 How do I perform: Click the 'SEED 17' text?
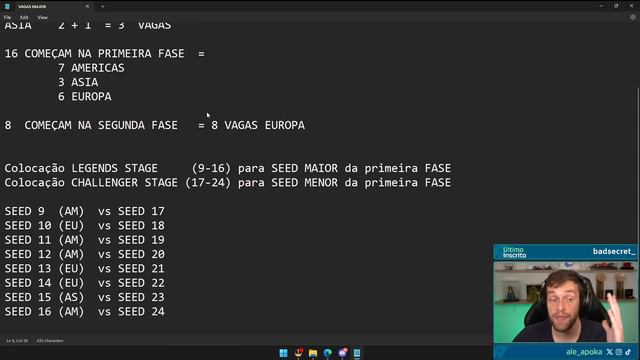click(141, 211)
